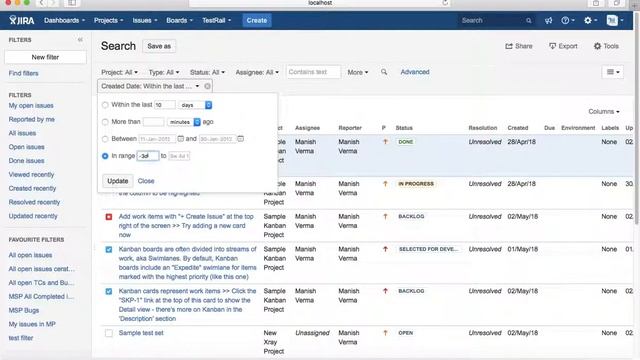The width and height of the screenshot is (640, 360).
Task: Open the 'days' unit dropdown
Action: pyautogui.click(x=196, y=105)
